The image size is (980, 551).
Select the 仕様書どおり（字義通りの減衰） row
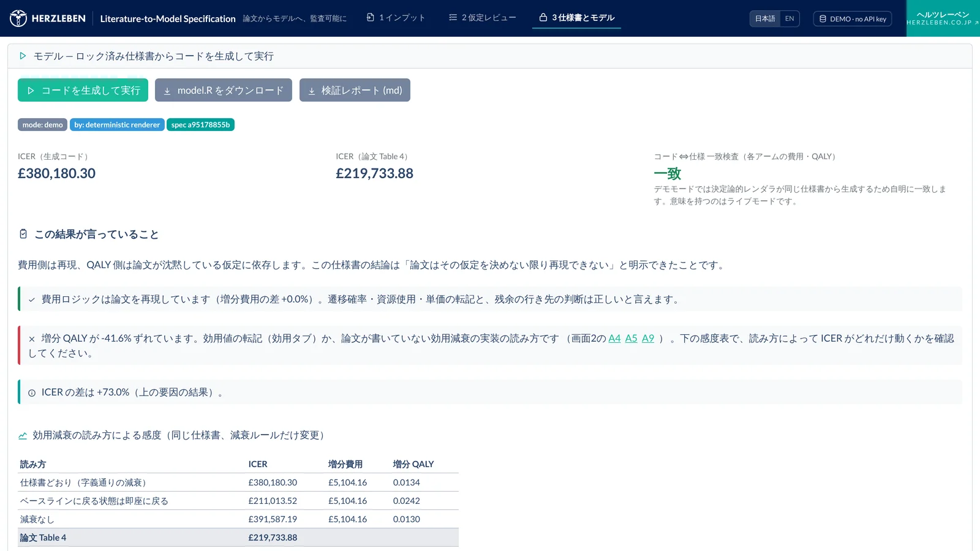[238, 482]
